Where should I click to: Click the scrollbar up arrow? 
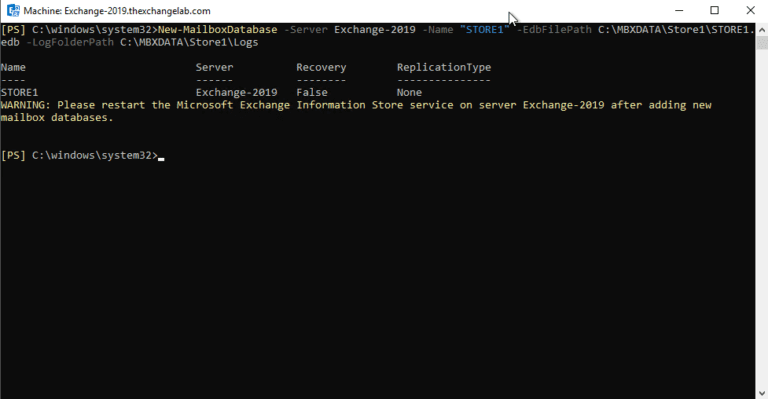[x=762, y=29]
